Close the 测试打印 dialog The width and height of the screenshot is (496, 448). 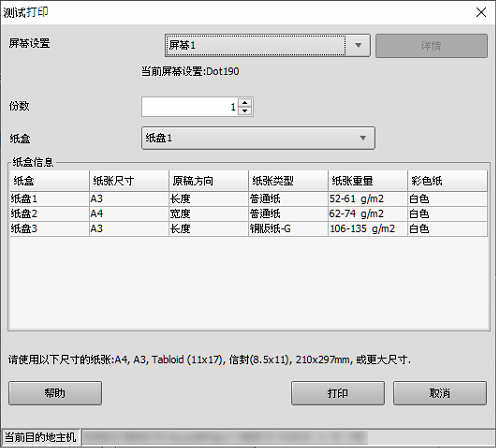pos(481,13)
